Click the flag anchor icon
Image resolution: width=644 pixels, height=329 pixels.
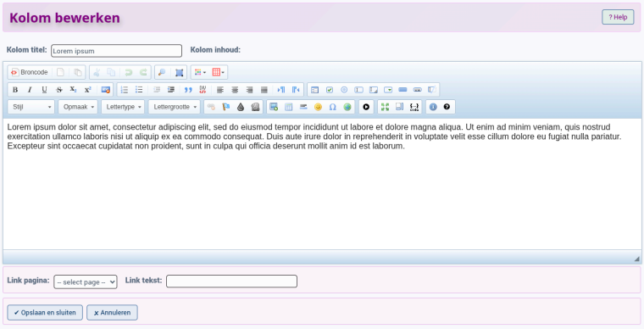coord(226,107)
